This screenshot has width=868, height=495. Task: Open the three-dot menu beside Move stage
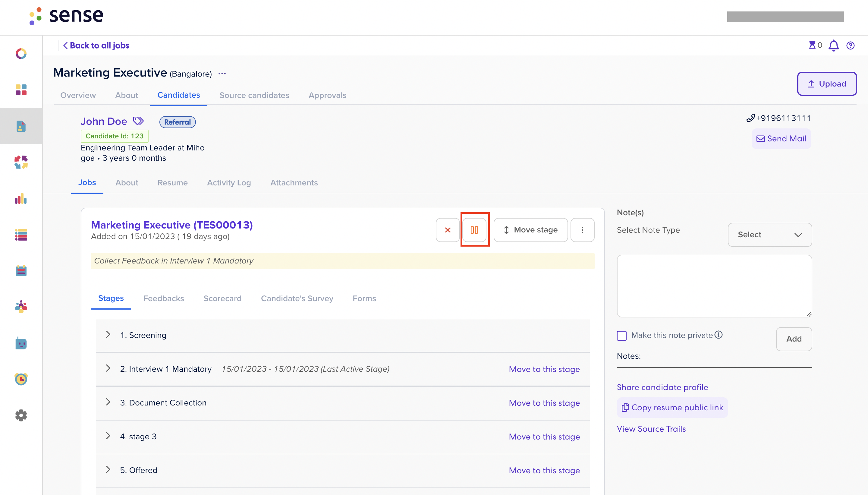(582, 230)
